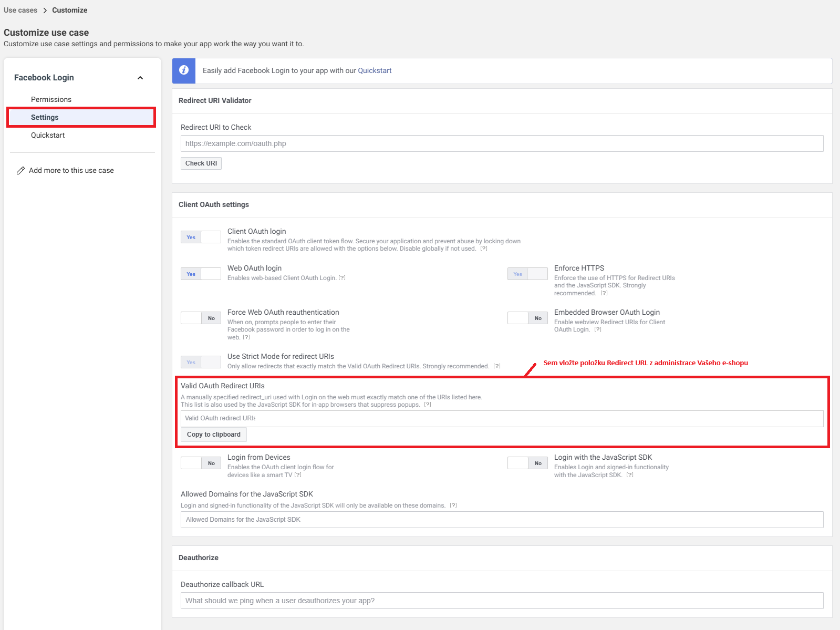Go to Use cases breadcrumb
Image resolution: width=840 pixels, height=630 pixels.
(x=20, y=10)
